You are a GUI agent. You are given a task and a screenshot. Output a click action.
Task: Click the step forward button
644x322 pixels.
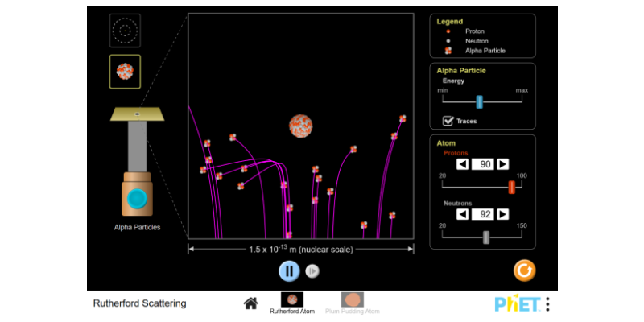[312, 271]
